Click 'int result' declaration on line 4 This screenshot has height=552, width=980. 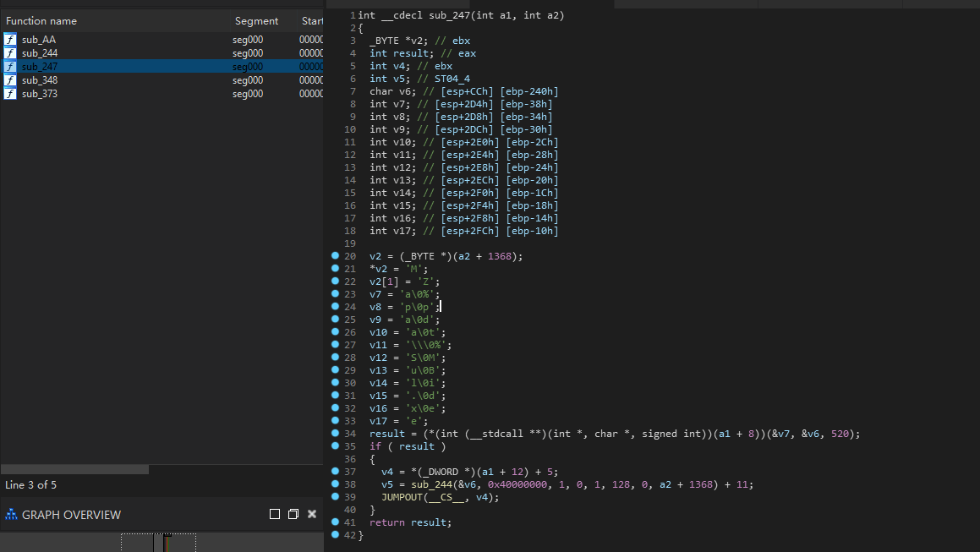[402, 53]
